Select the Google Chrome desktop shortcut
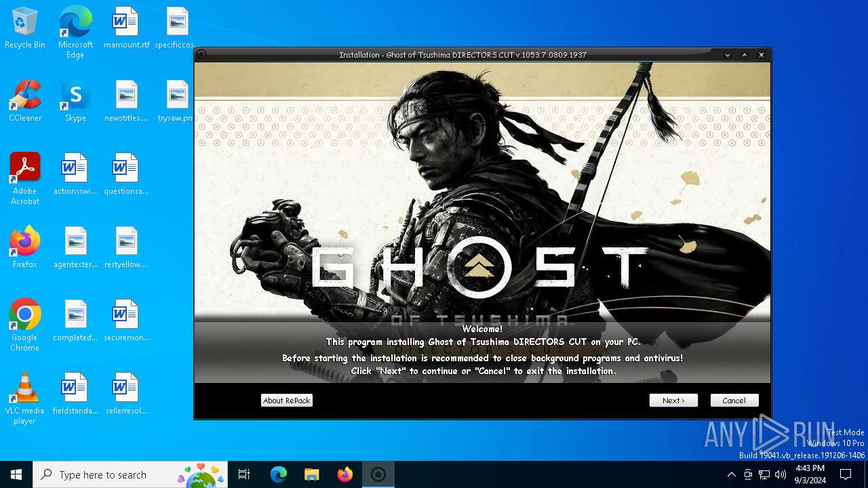 [25, 325]
